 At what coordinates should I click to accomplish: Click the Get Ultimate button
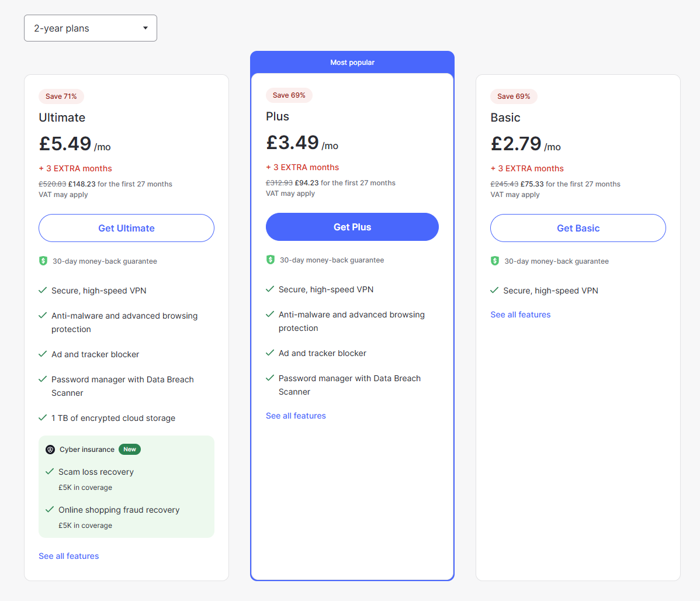click(x=126, y=228)
